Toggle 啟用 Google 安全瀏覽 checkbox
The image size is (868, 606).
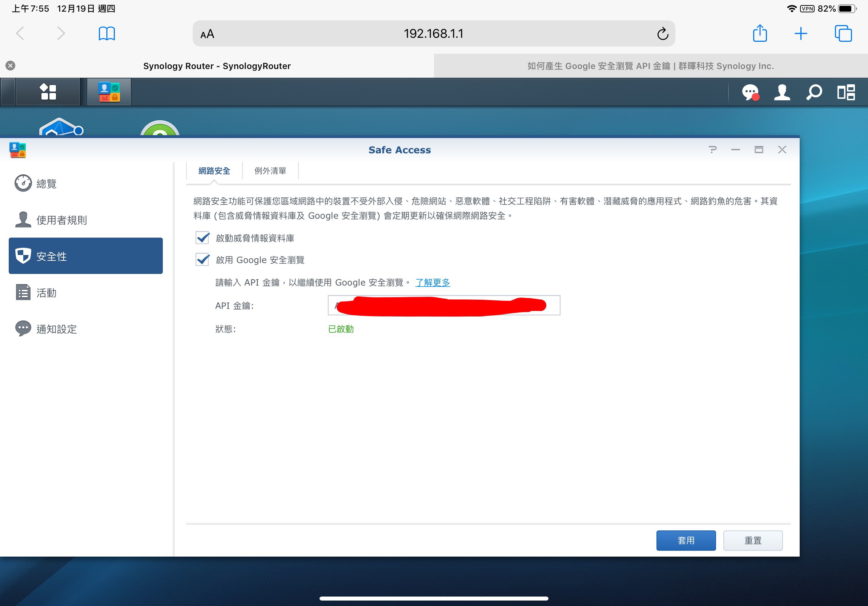pyautogui.click(x=202, y=259)
